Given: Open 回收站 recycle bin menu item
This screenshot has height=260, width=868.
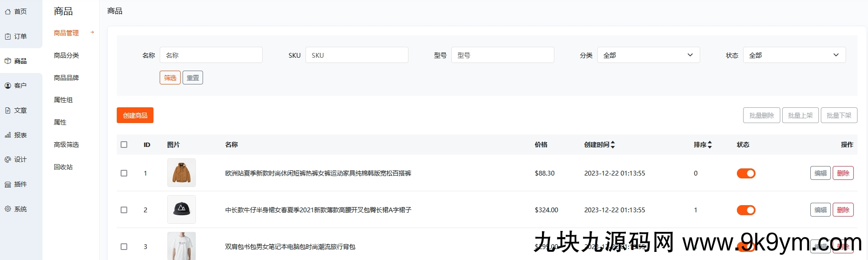Looking at the screenshot, I should coord(63,167).
